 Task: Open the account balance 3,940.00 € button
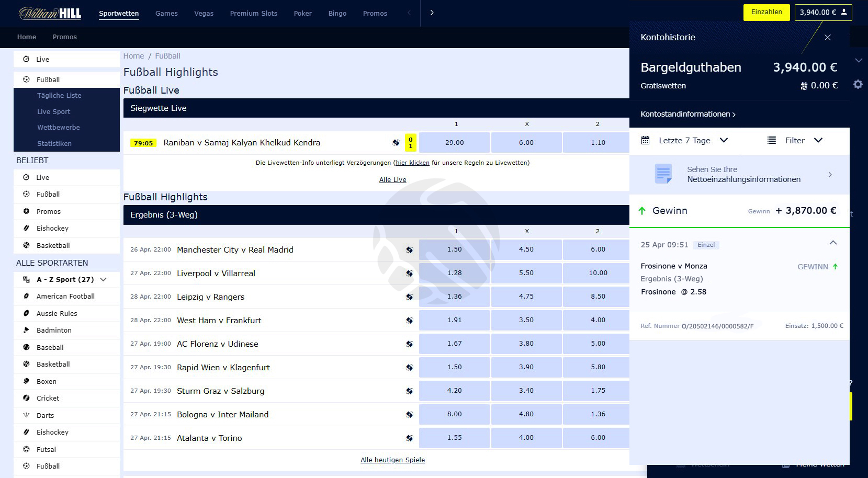(823, 12)
